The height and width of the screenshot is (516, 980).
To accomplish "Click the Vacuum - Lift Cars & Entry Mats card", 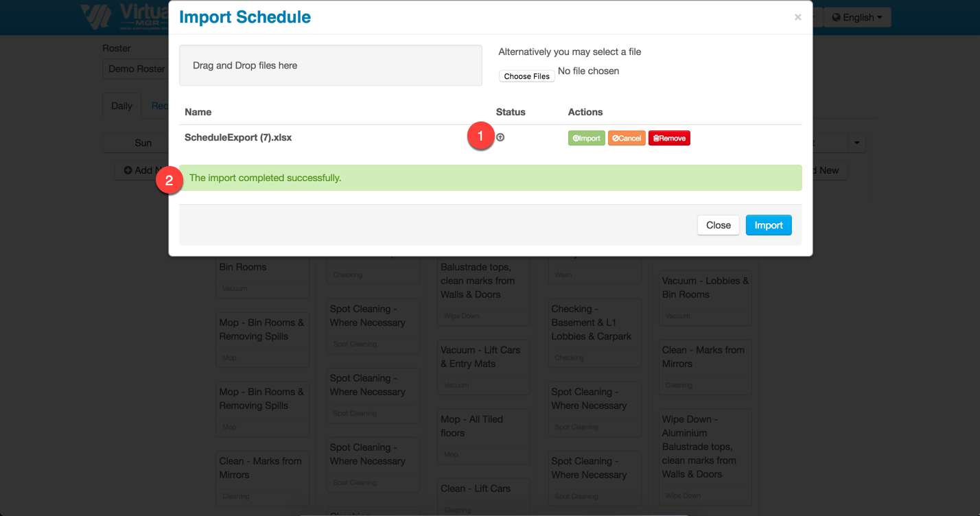I will (484, 365).
